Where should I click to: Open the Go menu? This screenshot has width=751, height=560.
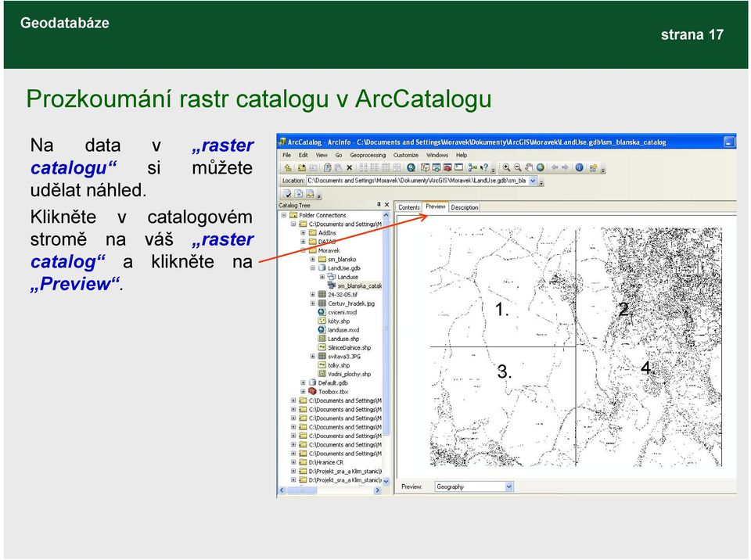(339, 155)
